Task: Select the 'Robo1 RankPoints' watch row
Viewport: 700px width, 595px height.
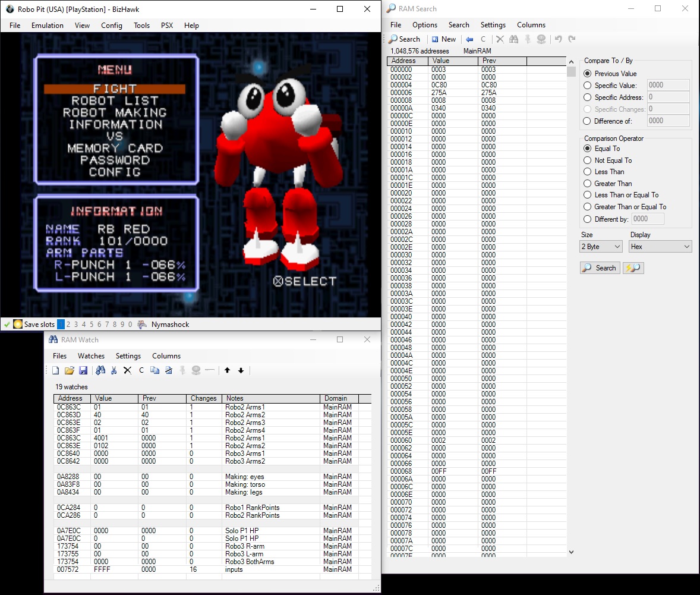Action: 212,508
